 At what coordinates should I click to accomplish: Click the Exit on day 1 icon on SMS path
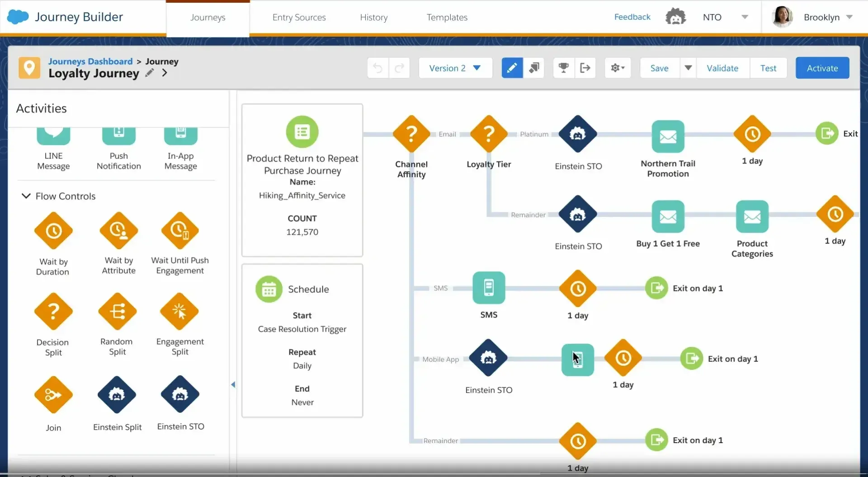click(656, 288)
